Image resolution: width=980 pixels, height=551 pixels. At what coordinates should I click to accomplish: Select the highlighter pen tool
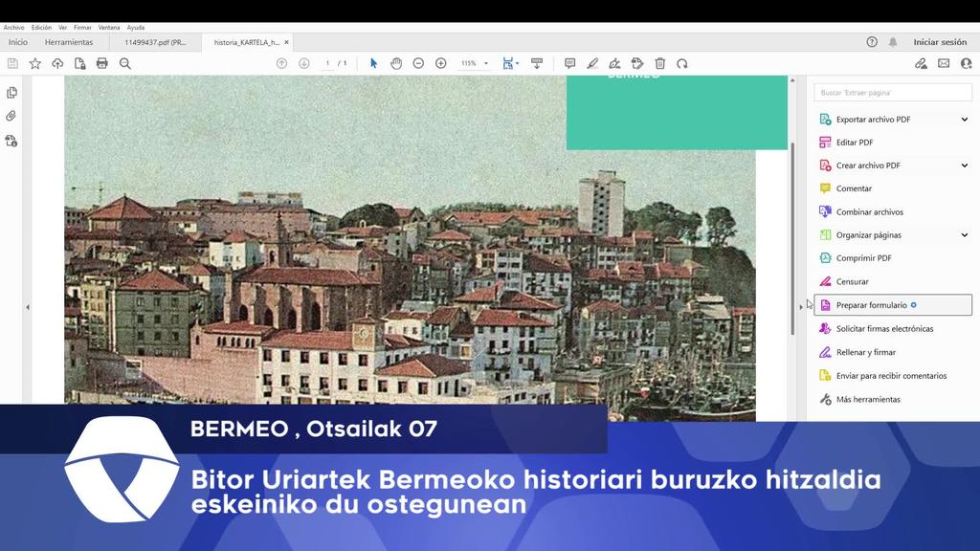(x=592, y=63)
